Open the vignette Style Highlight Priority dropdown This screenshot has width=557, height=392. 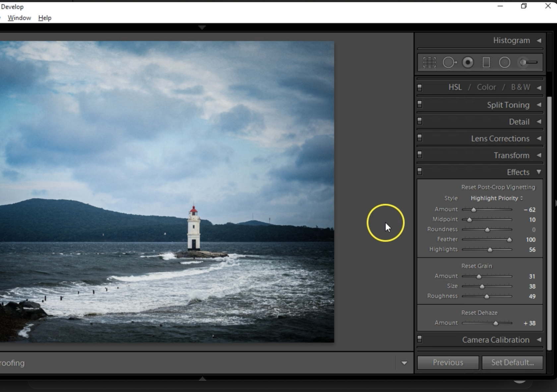click(496, 198)
